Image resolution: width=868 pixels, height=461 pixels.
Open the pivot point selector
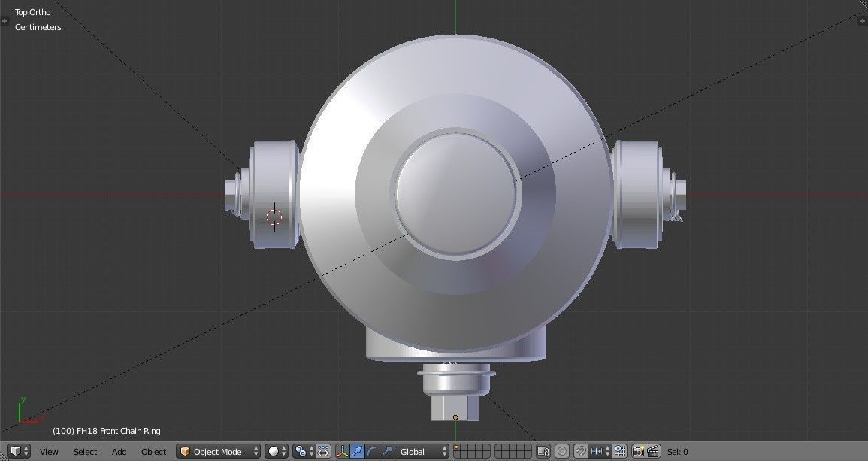[x=304, y=451]
